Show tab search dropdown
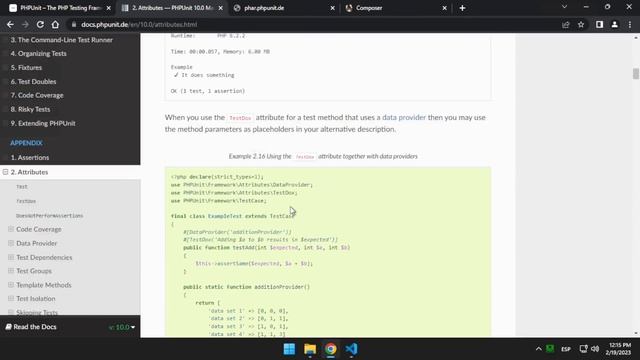Image resolution: width=640 pixels, height=360 pixels. 564,7
